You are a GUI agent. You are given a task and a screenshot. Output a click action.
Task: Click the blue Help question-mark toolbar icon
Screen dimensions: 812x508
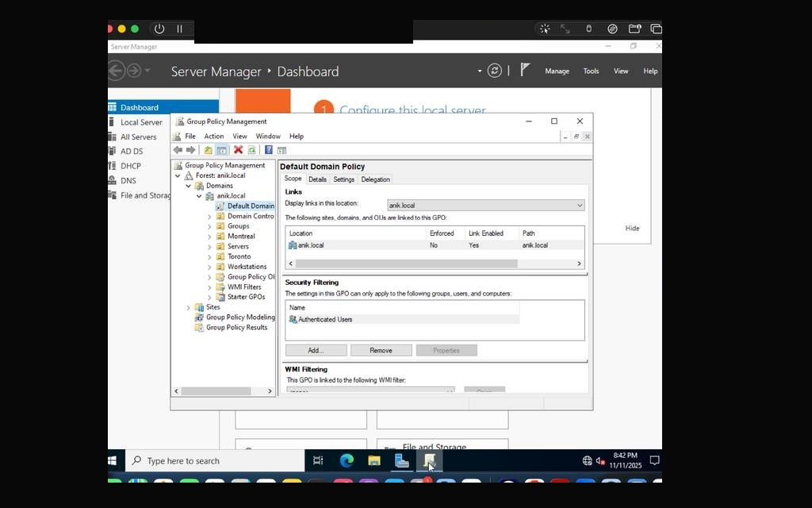(x=268, y=150)
